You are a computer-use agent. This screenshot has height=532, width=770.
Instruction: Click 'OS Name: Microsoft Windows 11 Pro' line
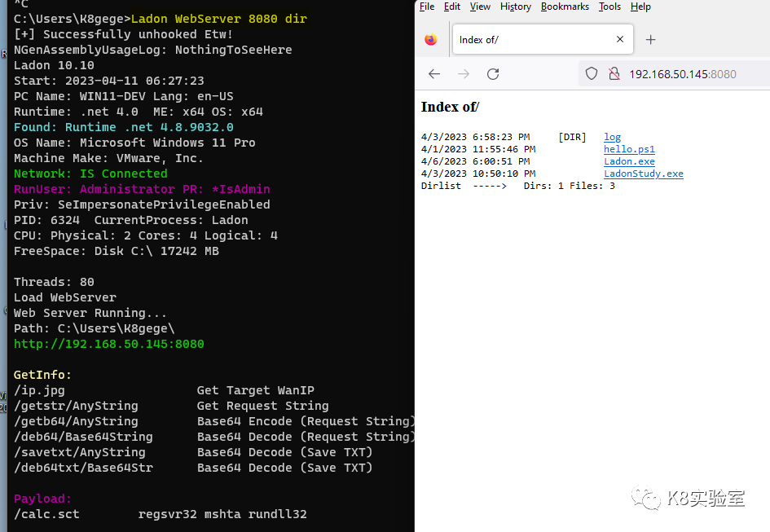[134, 143]
